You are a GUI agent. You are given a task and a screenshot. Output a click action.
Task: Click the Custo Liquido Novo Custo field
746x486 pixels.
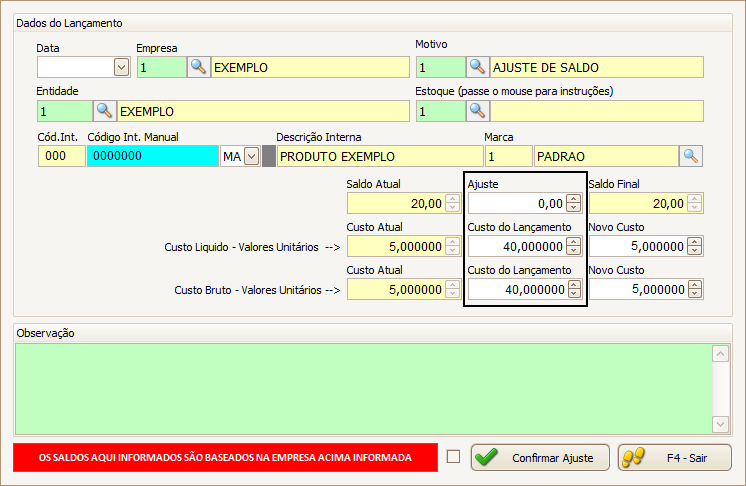click(637, 246)
